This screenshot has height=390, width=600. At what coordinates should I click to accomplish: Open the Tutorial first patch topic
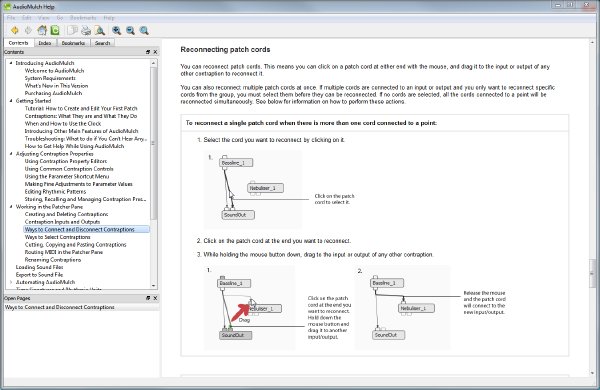(81, 108)
